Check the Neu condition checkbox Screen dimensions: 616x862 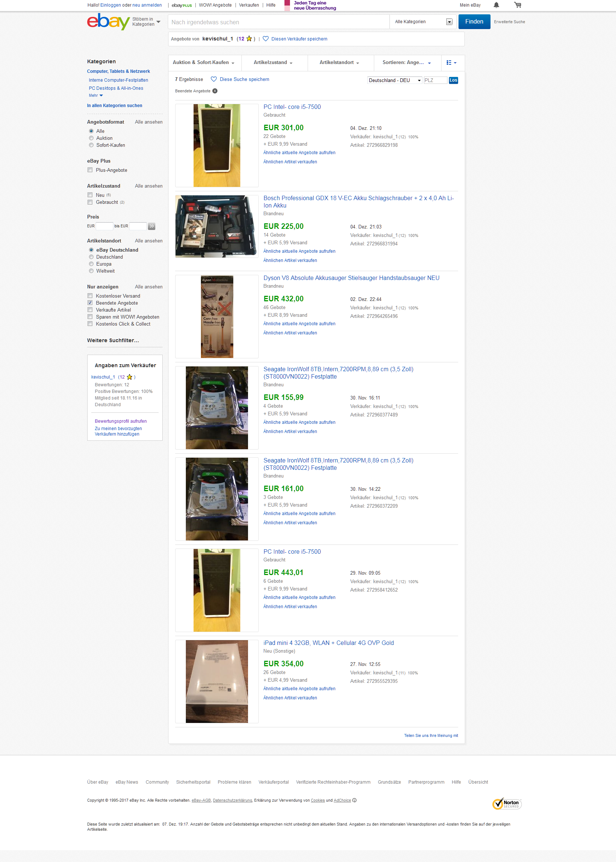coord(90,195)
